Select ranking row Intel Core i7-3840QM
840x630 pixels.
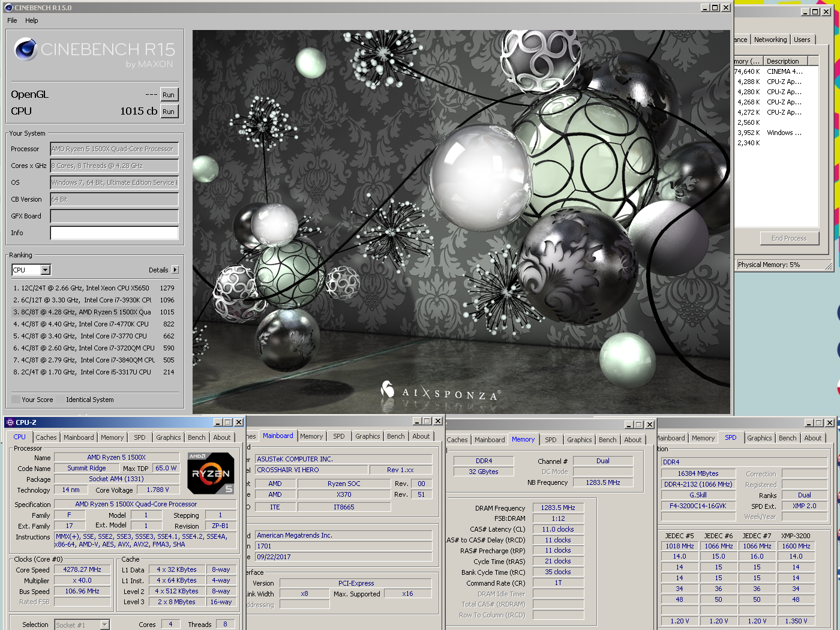pos(94,360)
